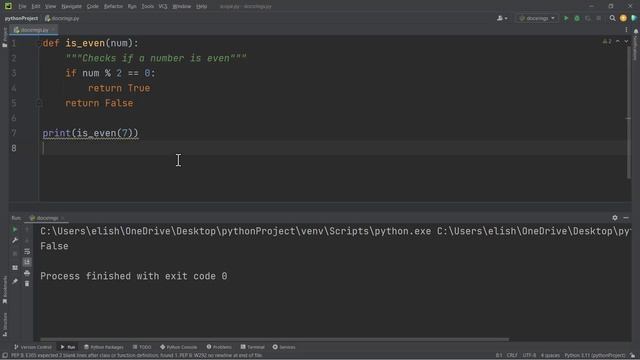The width and height of the screenshot is (640, 360).
Task: Click the docstring text on line 2
Action: [x=156, y=58]
